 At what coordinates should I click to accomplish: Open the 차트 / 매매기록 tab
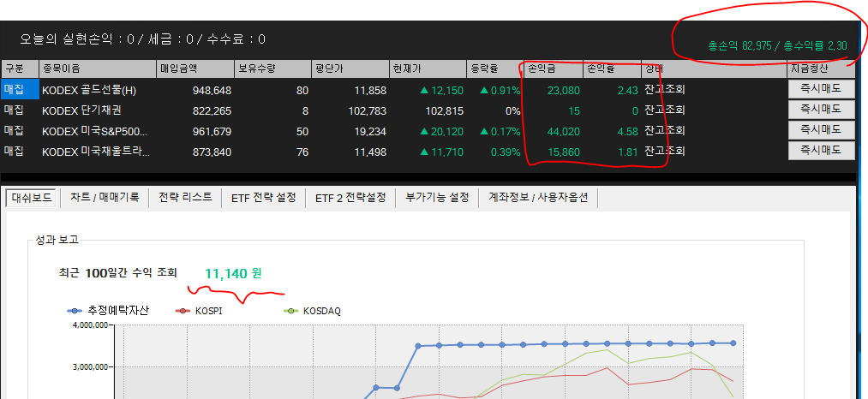pos(104,197)
